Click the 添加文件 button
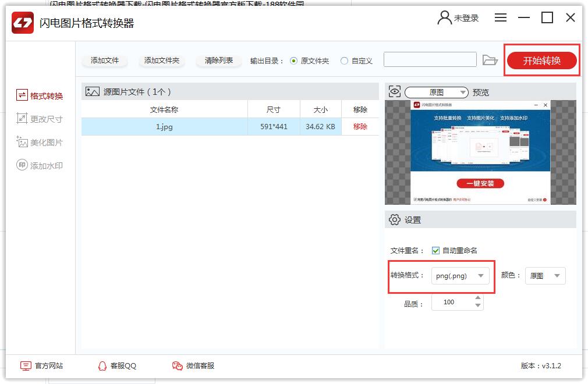Viewport: 588px width, 384px height. pos(105,61)
